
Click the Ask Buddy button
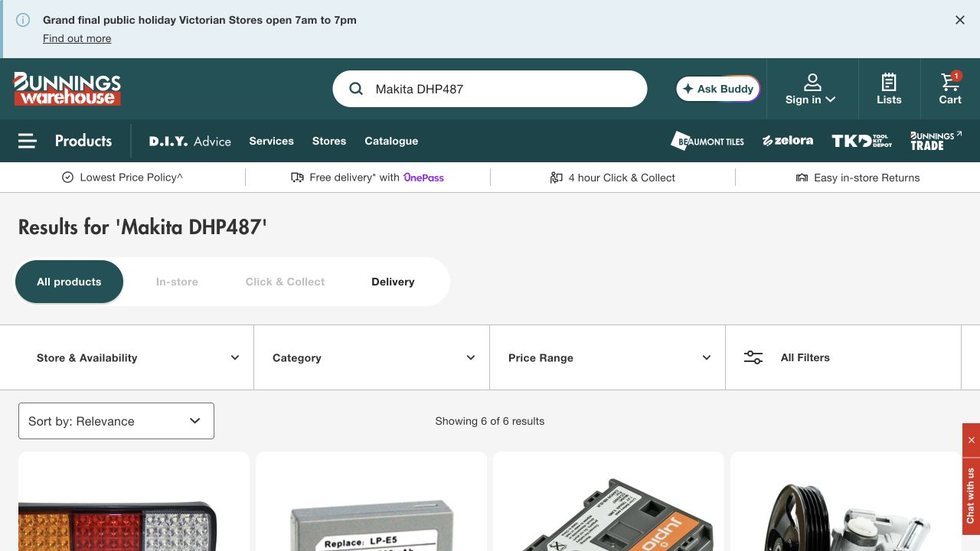pos(718,89)
